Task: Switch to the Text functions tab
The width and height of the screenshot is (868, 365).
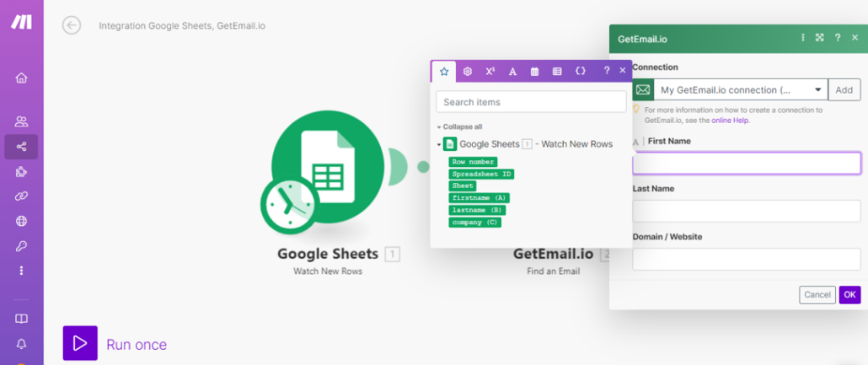Action: (x=512, y=72)
